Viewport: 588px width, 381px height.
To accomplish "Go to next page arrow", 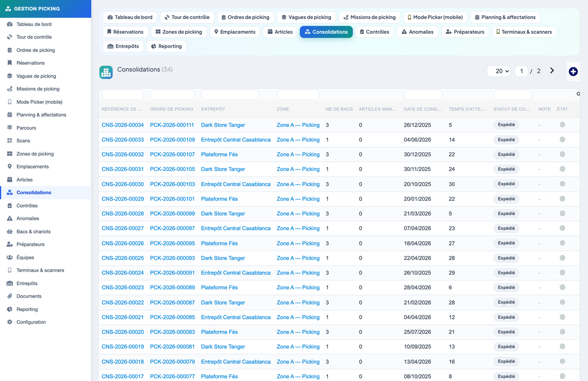I will point(552,71).
